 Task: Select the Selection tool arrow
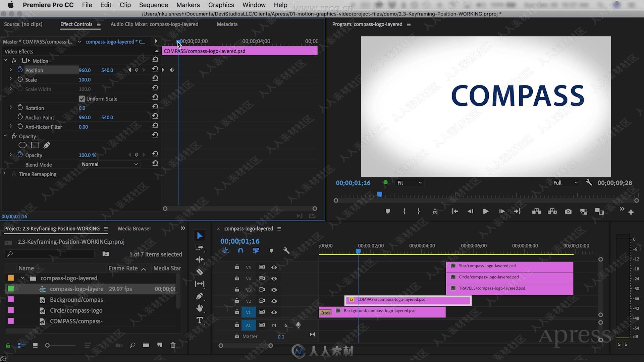[200, 236]
